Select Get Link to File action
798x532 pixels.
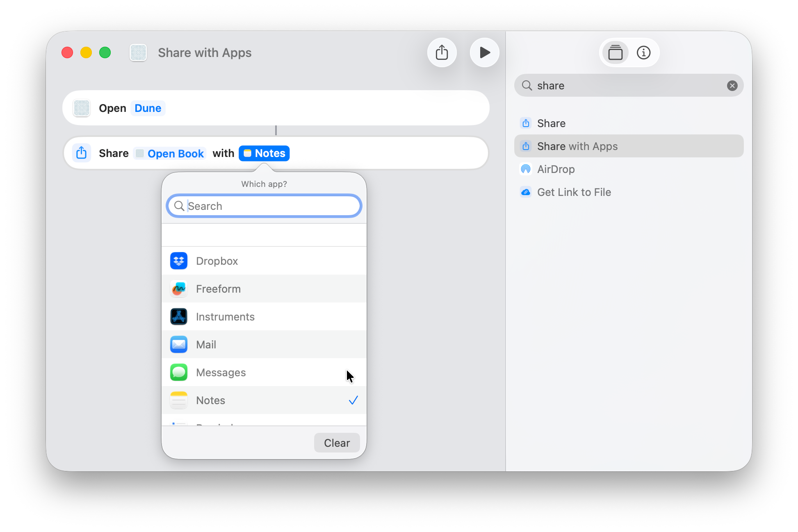tap(574, 192)
